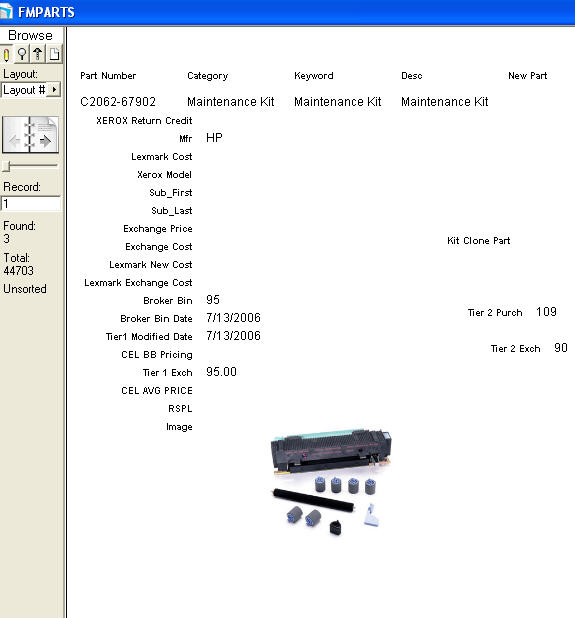Select the Find mode magnifier icon
Image resolution: width=575 pixels, height=618 pixels.
[x=22, y=54]
